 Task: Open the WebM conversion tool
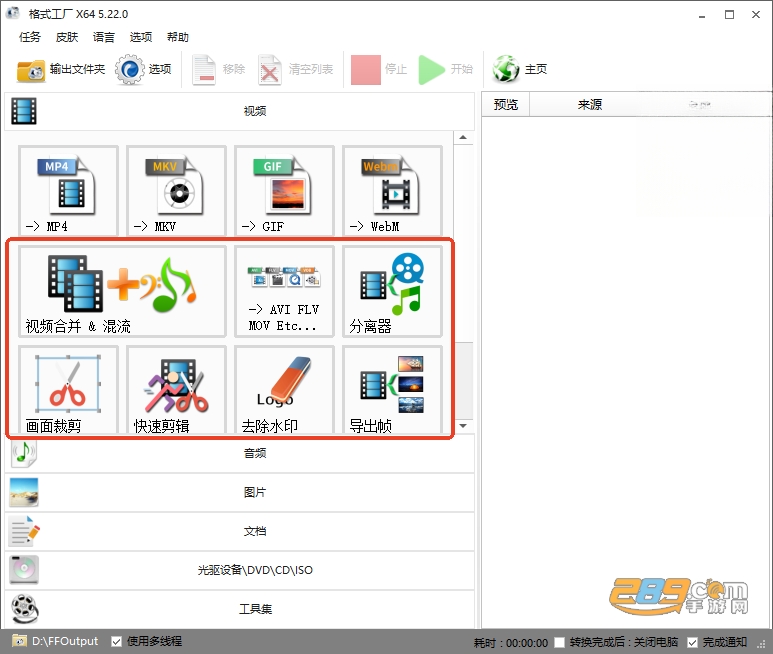pyautogui.click(x=392, y=191)
